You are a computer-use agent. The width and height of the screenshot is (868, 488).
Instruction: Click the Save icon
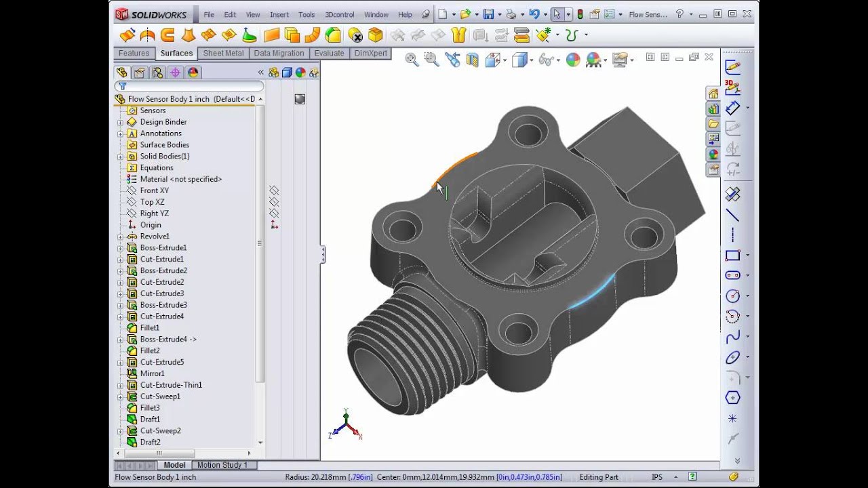(x=488, y=14)
